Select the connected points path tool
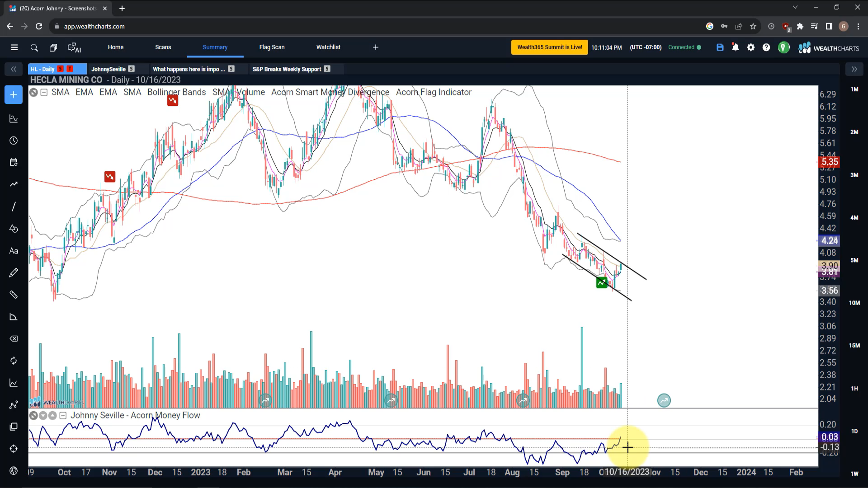 (x=14, y=405)
